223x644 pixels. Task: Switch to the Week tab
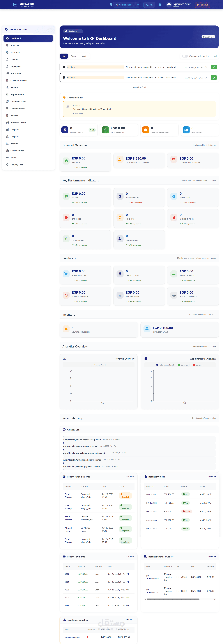tap(73, 56)
